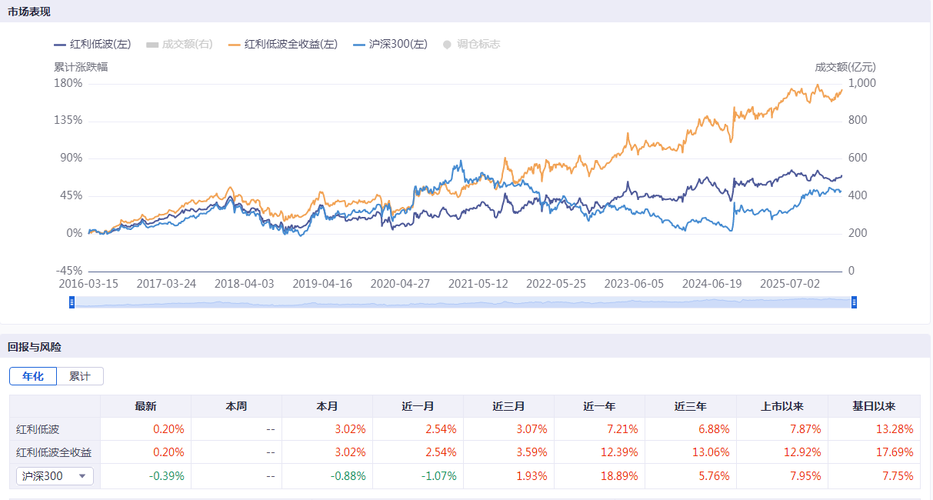
Task: Click the 近三年 column header
Action: pyautogui.click(x=690, y=406)
